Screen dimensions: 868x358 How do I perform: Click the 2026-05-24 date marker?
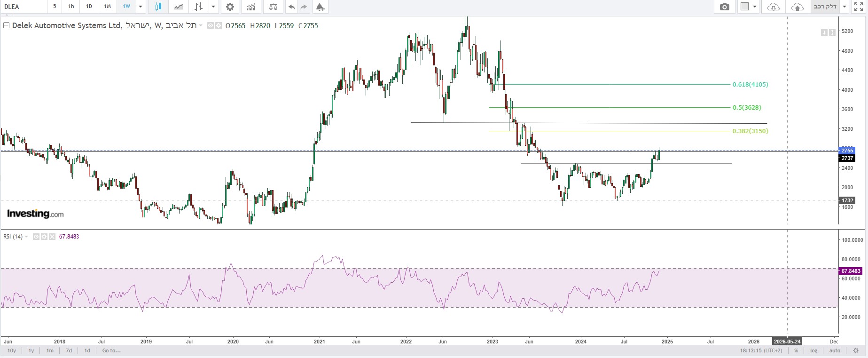(787, 342)
